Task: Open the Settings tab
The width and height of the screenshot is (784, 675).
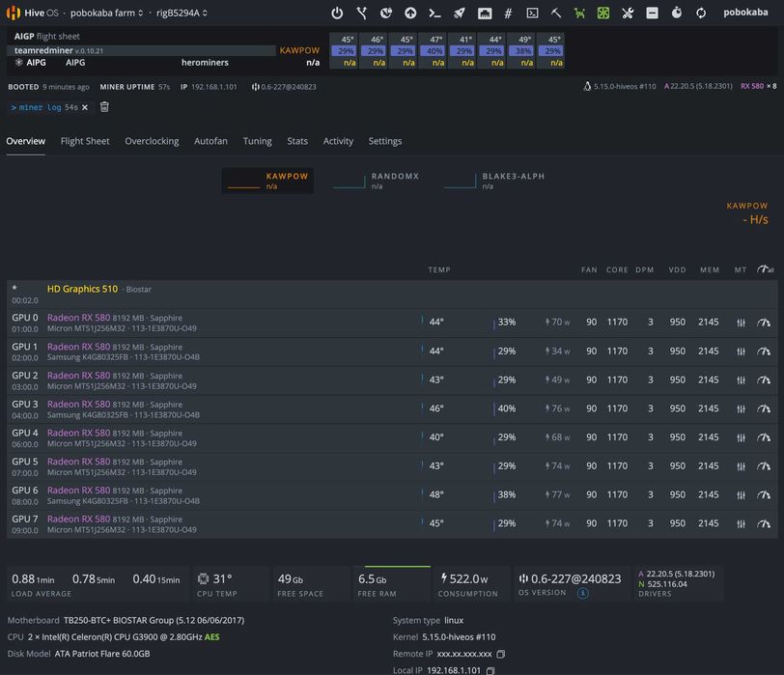Action: click(385, 142)
